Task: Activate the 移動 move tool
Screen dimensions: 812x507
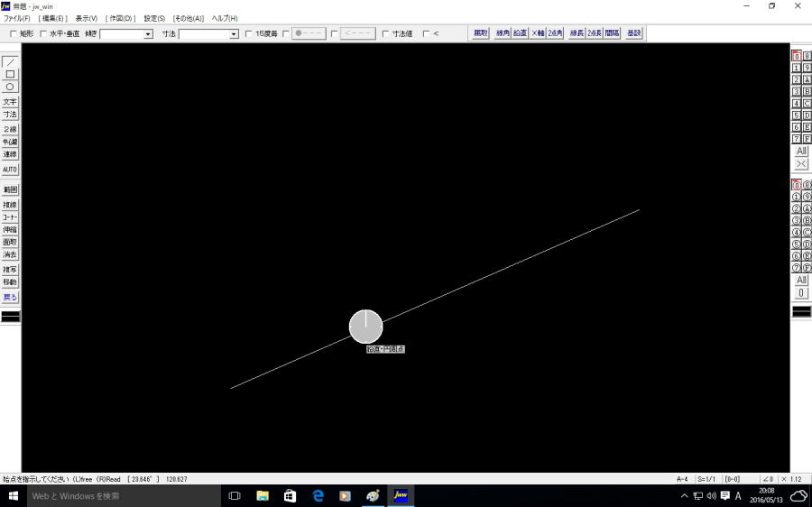Action: (x=10, y=282)
